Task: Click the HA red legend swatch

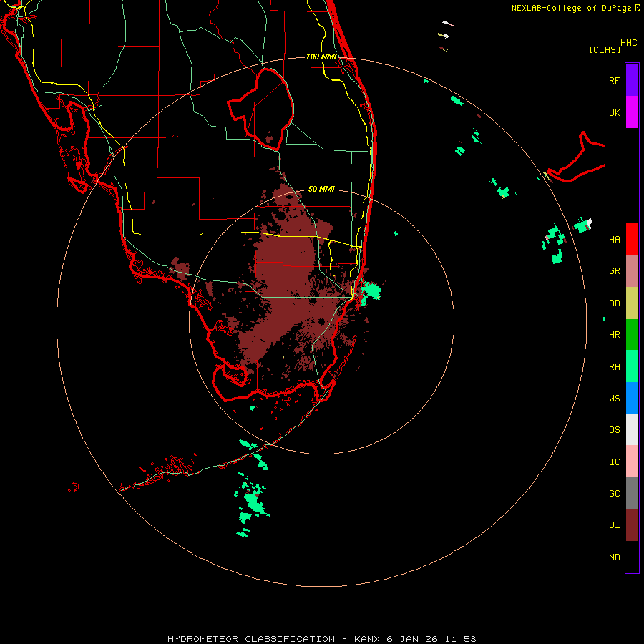Action: (632, 239)
